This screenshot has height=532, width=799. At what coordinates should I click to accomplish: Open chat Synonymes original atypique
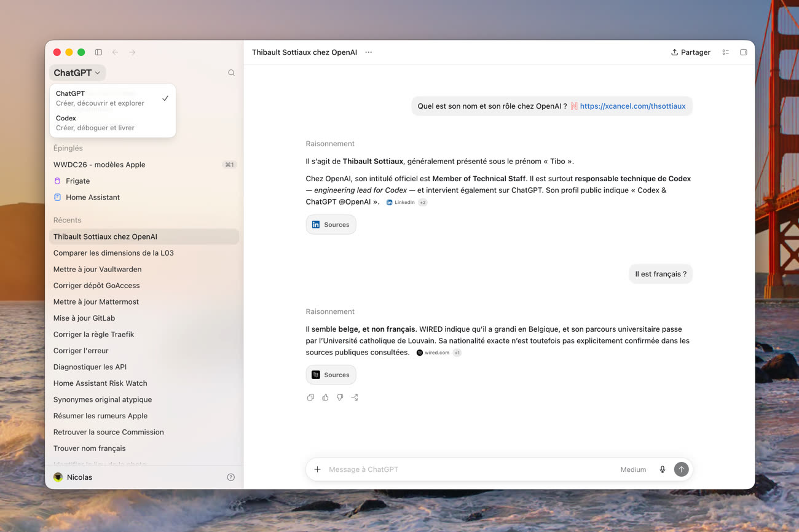(x=144, y=399)
